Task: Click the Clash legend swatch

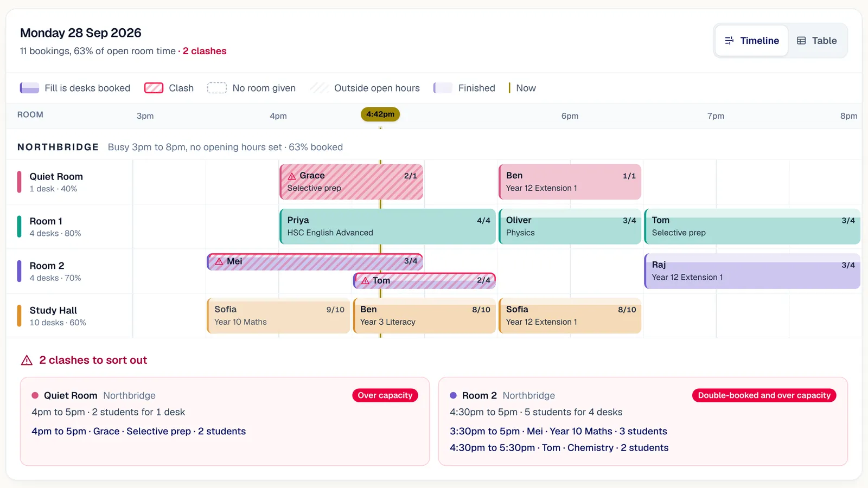Action: 154,88
